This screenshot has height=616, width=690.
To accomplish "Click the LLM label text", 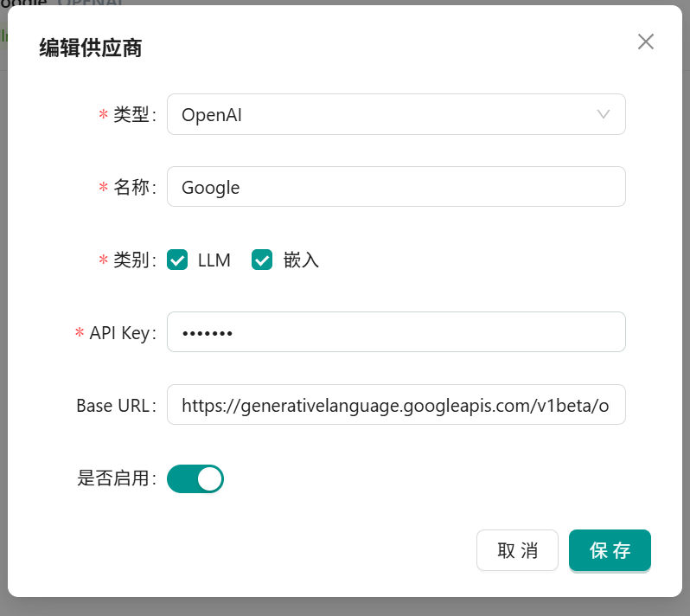I will tap(214, 260).
